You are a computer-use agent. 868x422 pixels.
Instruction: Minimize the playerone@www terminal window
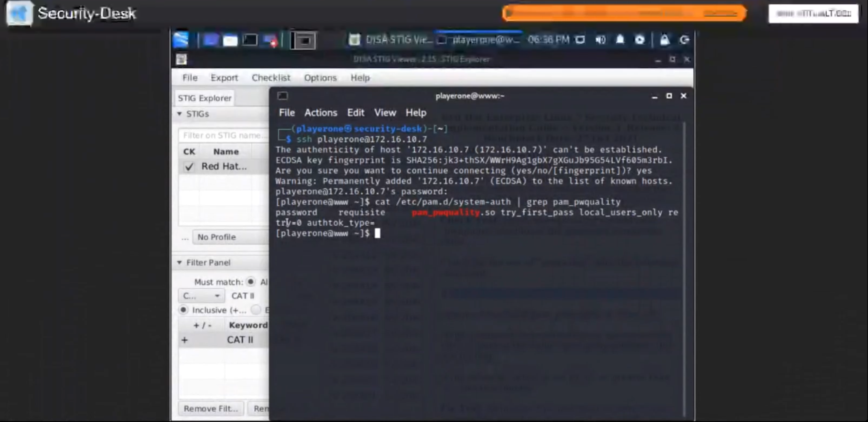tap(655, 96)
